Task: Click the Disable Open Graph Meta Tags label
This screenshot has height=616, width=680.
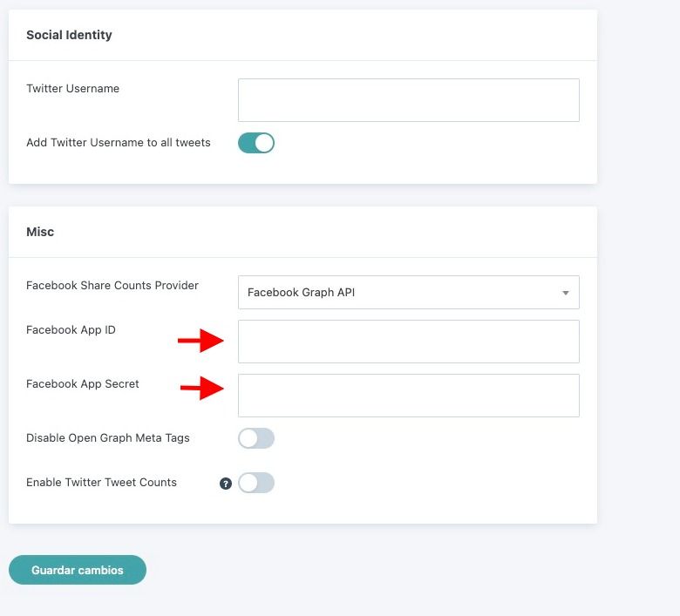Action: click(108, 438)
